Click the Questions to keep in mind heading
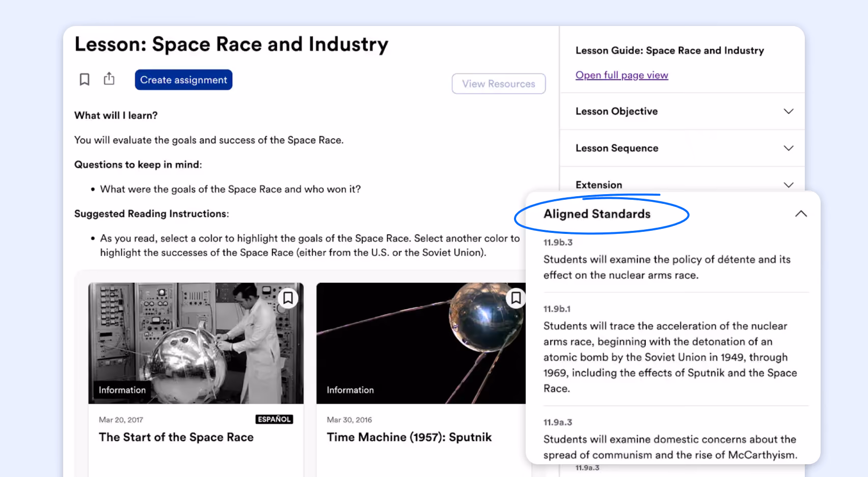 click(x=138, y=165)
